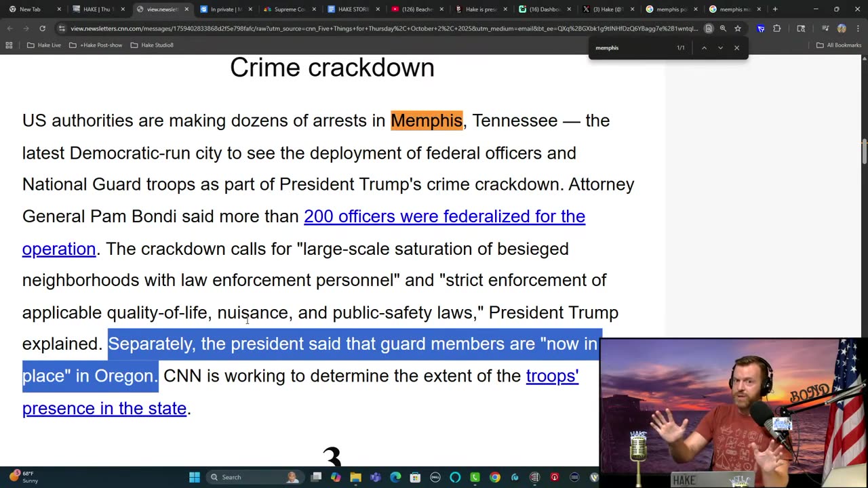
Task: Open the apps grid in bookmarks bar
Action: click(9, 45)
